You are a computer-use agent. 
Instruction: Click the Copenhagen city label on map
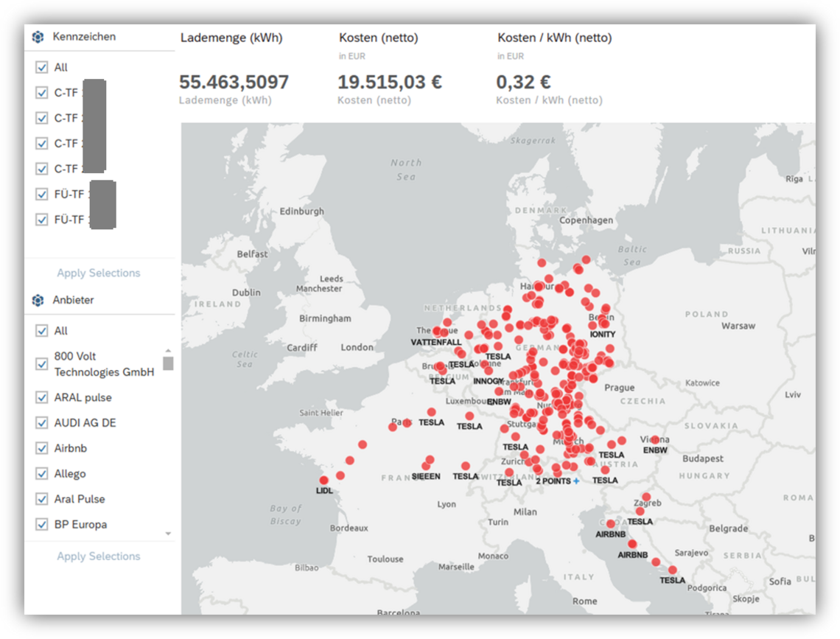pos(586,220)
